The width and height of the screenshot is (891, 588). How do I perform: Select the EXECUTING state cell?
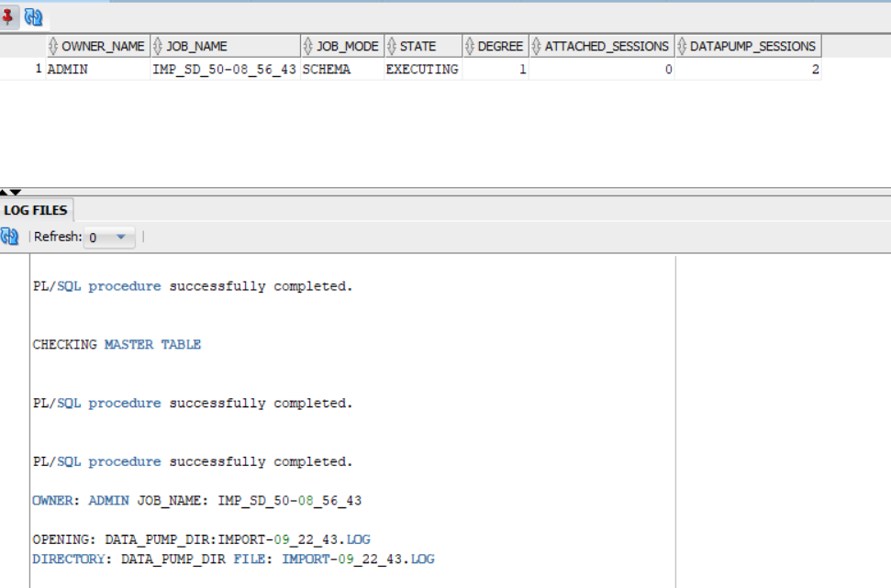[423, 70]
